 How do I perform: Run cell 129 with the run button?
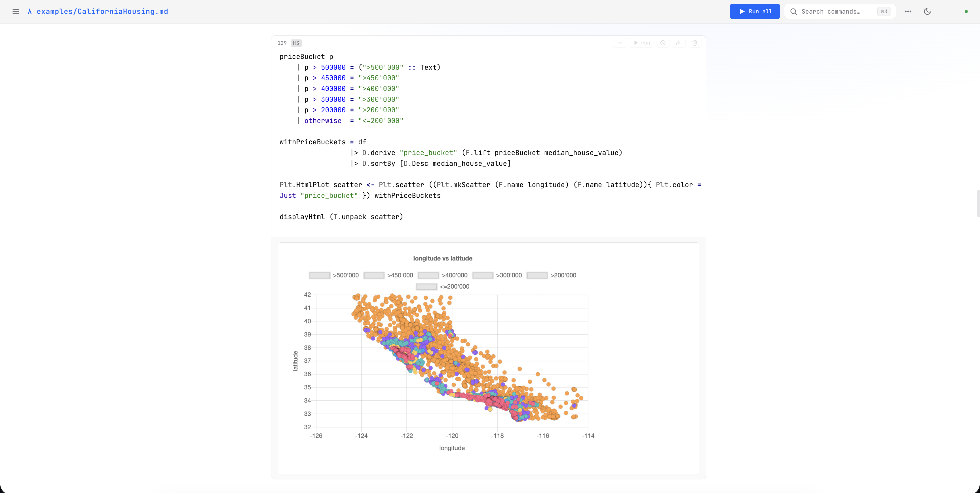[x=642, y=43]
